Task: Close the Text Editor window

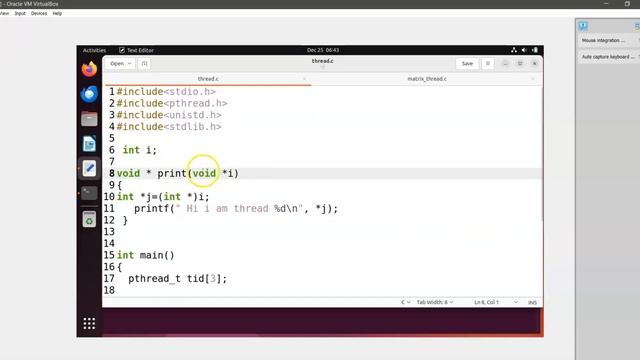Action: coord(535,64)
